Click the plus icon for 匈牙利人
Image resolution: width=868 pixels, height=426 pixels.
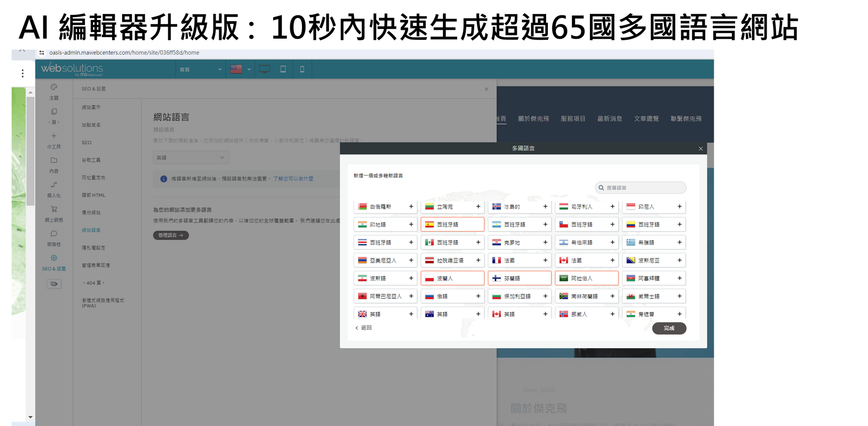(x=613, y=207)
